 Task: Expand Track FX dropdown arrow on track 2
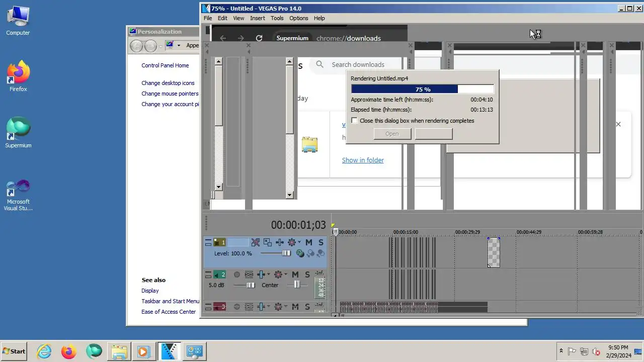click(x=285, y=275)
